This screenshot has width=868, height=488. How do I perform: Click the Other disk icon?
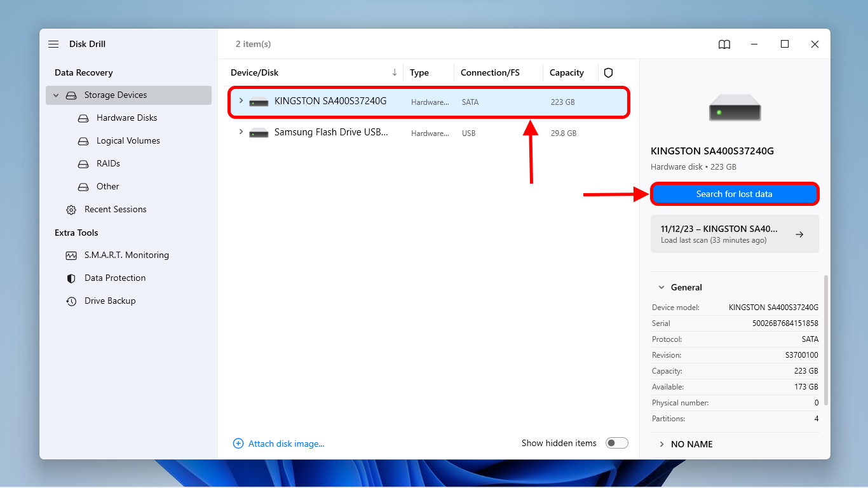tap(83, 187)
